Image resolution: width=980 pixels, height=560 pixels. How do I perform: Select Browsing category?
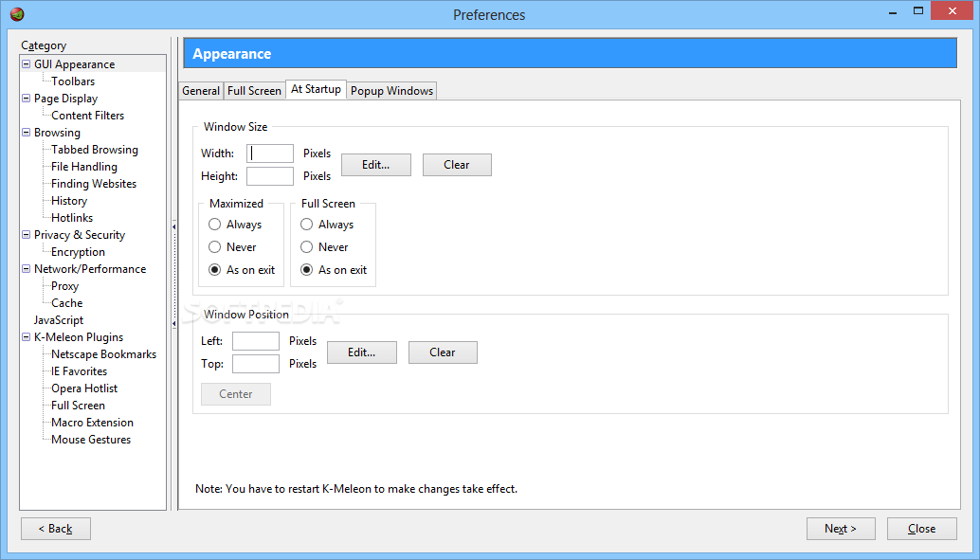pos(57,133)
